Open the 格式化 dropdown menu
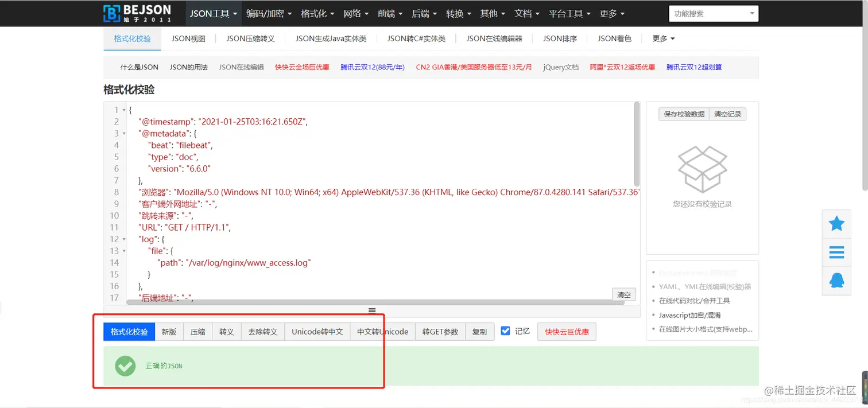The width and height of the screenshot is (868, 408). tap(317, 13)
